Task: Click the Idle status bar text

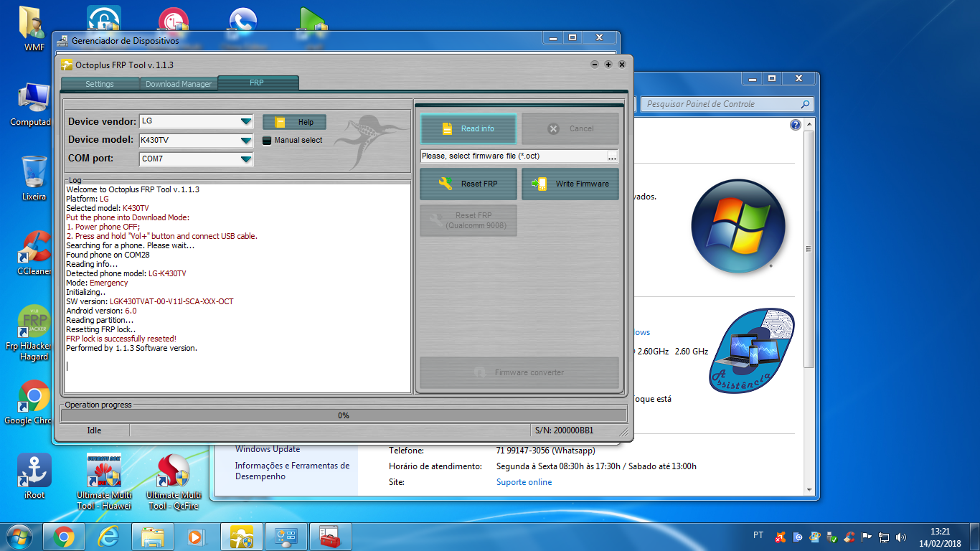Action: pyautogui.click(x=94, y=430)
